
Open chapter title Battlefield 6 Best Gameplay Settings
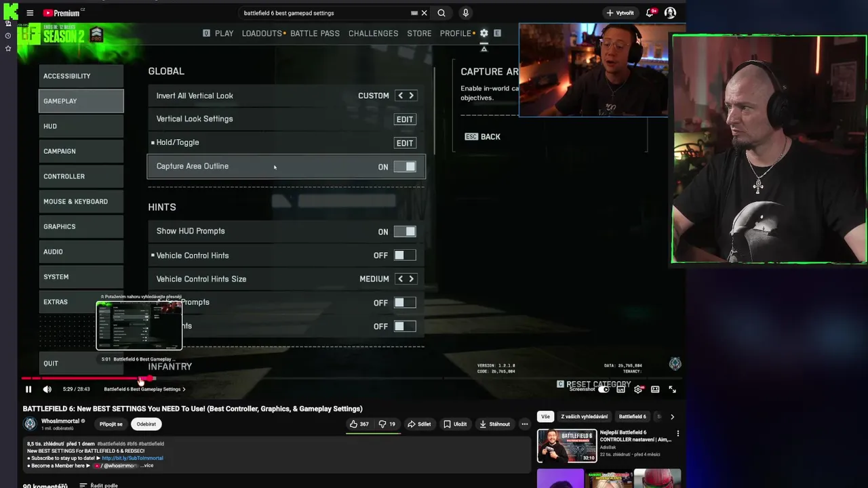144,389
